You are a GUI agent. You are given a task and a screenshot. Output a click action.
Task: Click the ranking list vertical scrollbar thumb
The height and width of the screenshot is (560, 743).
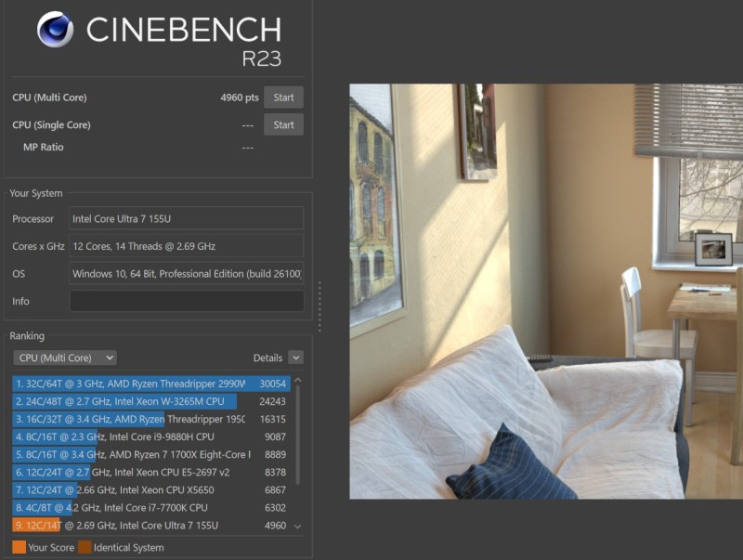tap(297, 435)
